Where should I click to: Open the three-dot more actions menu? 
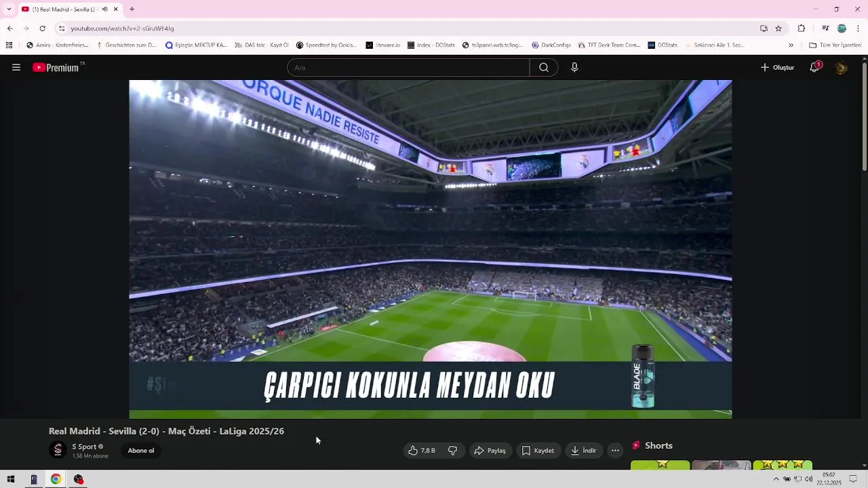[615, 451]
